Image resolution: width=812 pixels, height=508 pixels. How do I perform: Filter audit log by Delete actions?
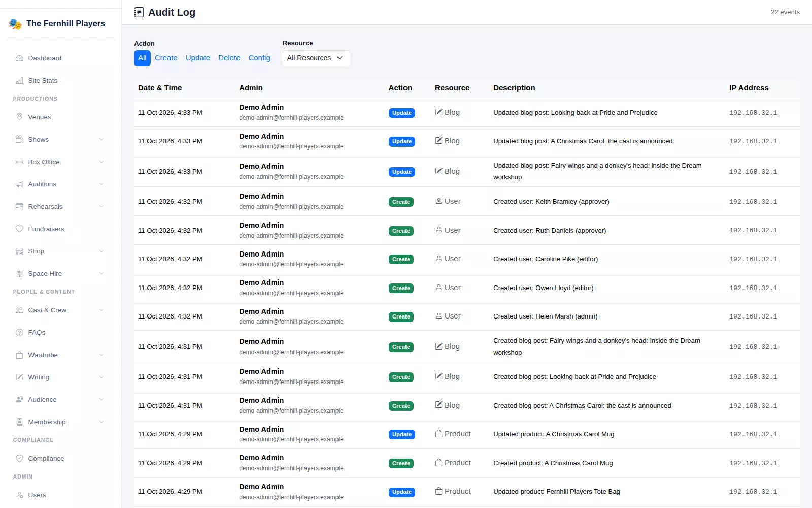click(x=229, y=58)
